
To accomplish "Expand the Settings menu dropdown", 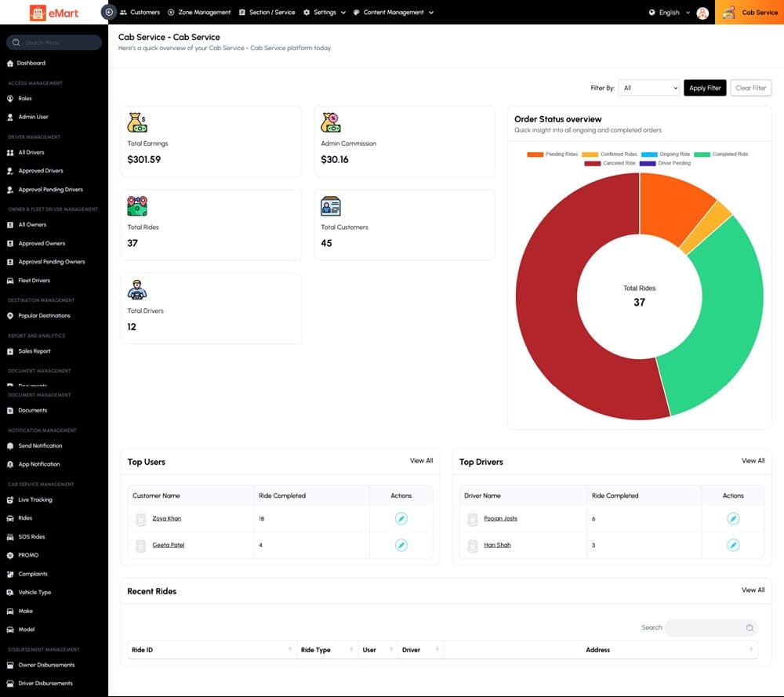I will [x=325, y=13].
